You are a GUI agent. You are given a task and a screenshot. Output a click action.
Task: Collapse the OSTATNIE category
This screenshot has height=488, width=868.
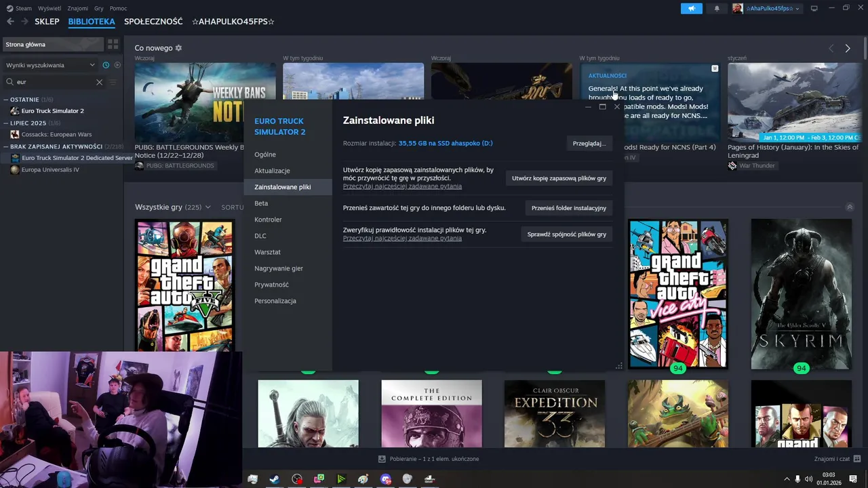[6, 100]
